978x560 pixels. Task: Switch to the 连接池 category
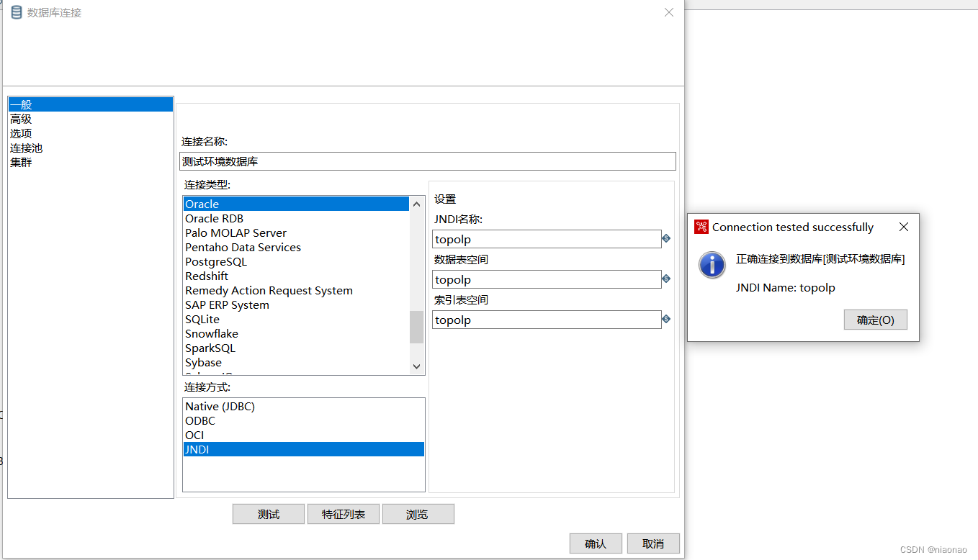tap(91, 148)
